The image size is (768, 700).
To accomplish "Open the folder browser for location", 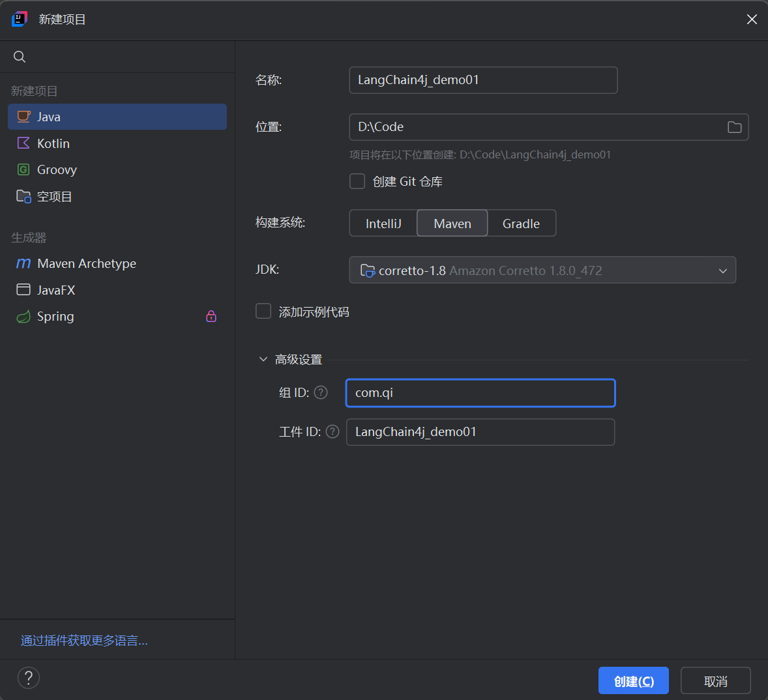I will pos(734,127).
